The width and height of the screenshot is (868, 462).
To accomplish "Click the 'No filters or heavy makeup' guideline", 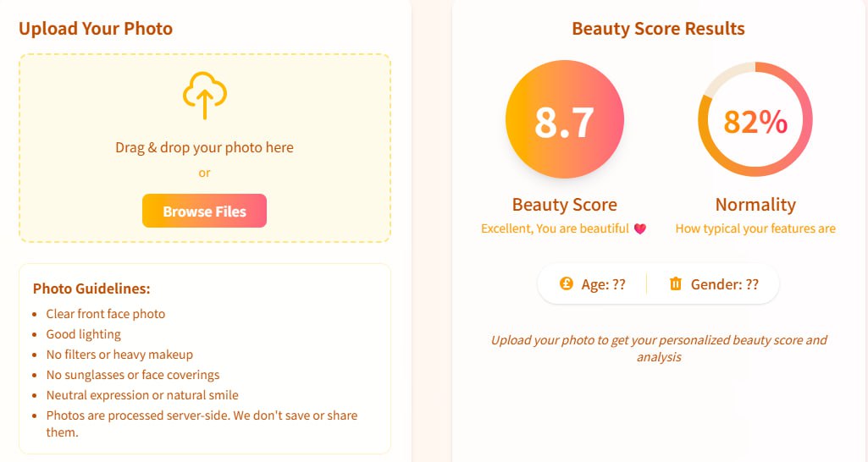I will pos(119,355).
